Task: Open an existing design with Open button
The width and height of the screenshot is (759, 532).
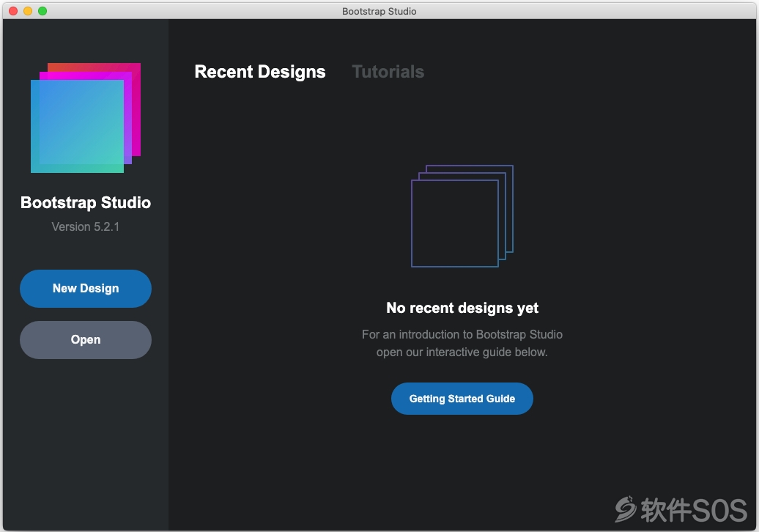Action: (x=86, y=340)
